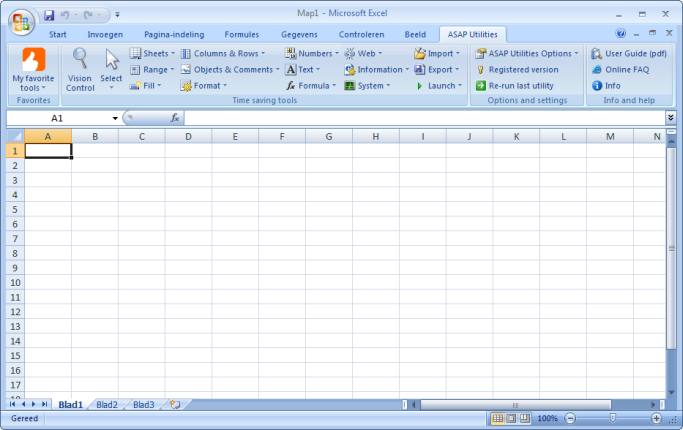Open the Launch menu
The image size is (683, 430).
[x=439, y=86]
